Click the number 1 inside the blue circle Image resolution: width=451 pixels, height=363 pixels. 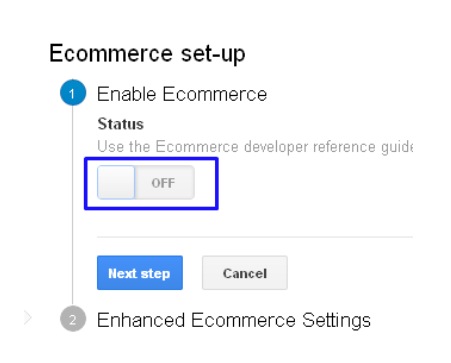tap(72, 94)
